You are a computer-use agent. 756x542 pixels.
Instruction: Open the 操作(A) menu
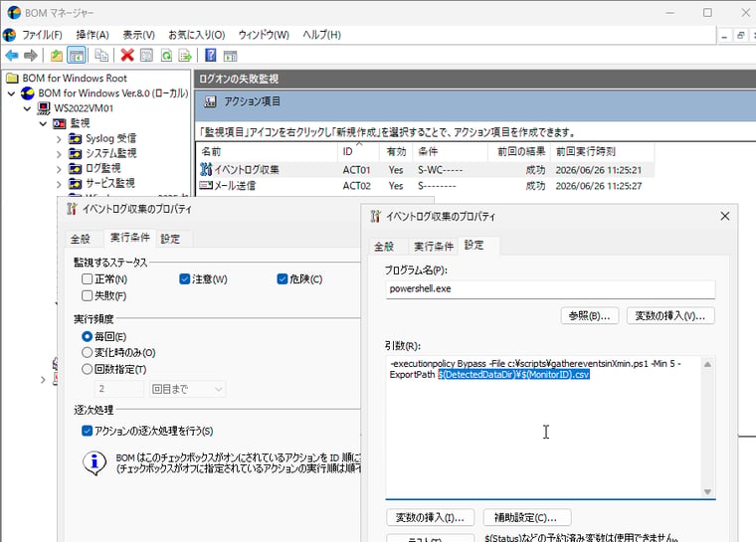[93, 35]
